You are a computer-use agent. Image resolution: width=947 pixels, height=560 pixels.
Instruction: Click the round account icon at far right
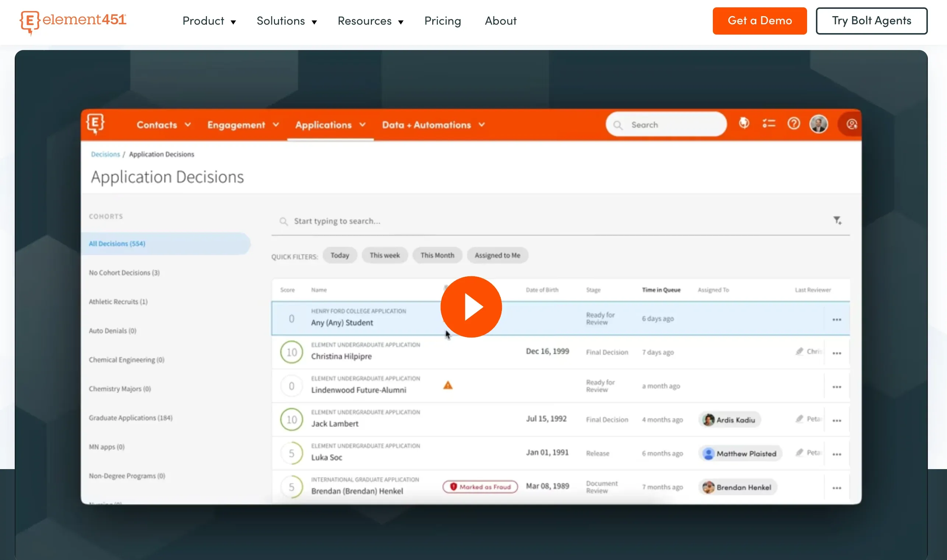851,124
